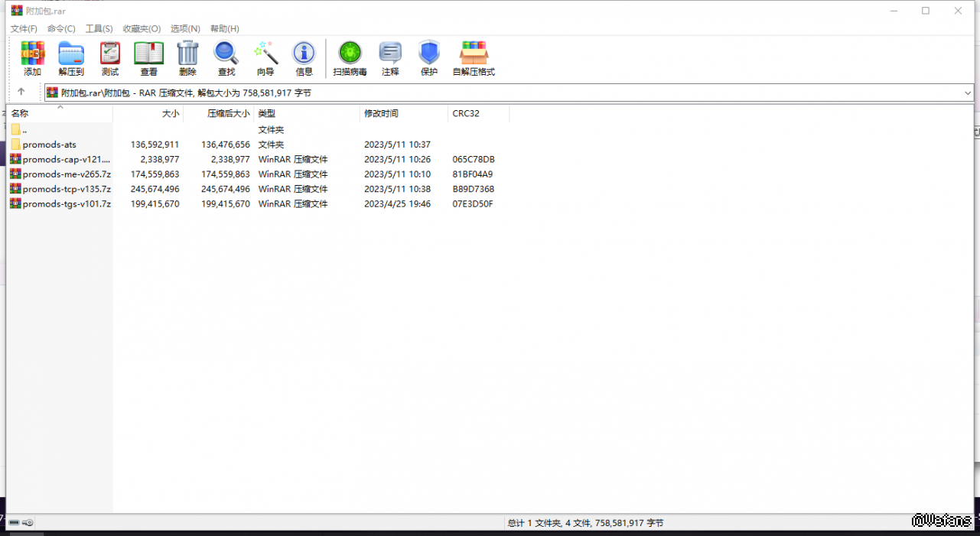Open the Commands (命令) menu

61,28
